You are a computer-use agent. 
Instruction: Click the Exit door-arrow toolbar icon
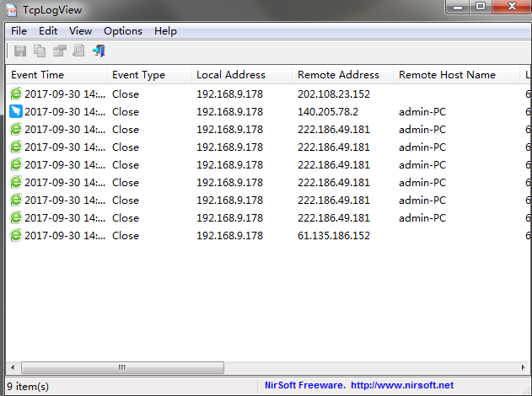pyautogui.click(x=99, y=51)
